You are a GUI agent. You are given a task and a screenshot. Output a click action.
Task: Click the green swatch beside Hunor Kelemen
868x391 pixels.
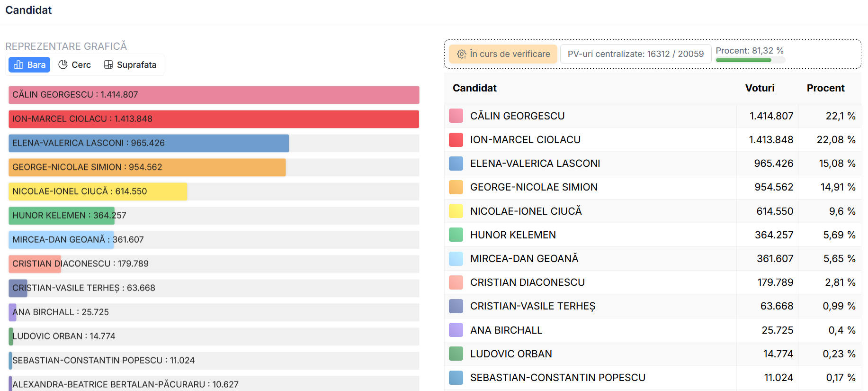[456, 235]
